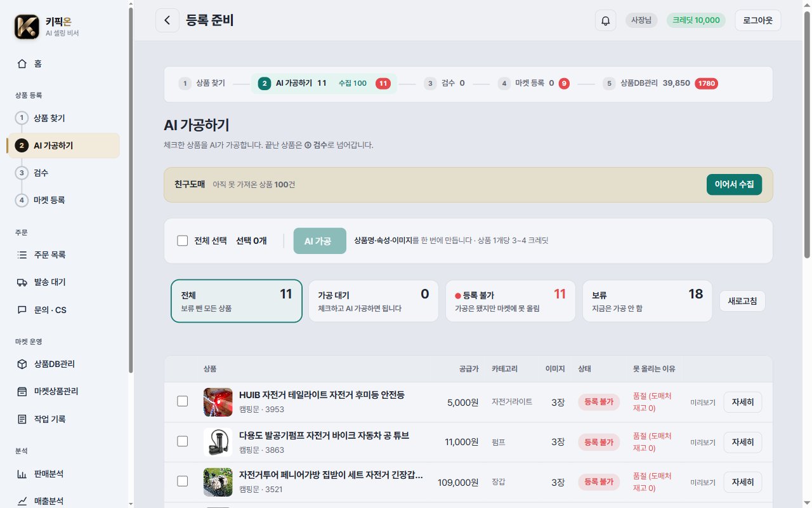Open 판매분석 bar chart icon

(22, 474)
